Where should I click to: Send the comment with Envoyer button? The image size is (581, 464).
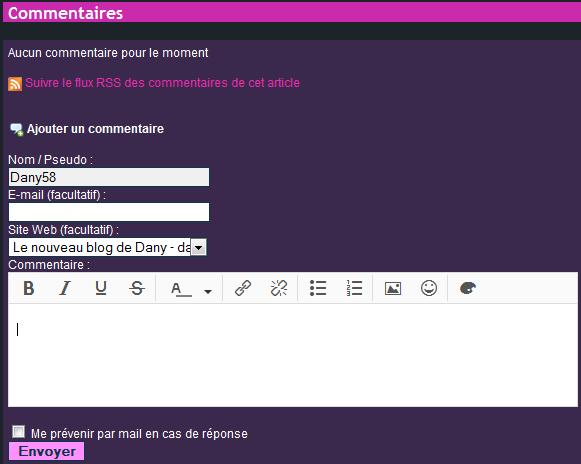(47, 451)
